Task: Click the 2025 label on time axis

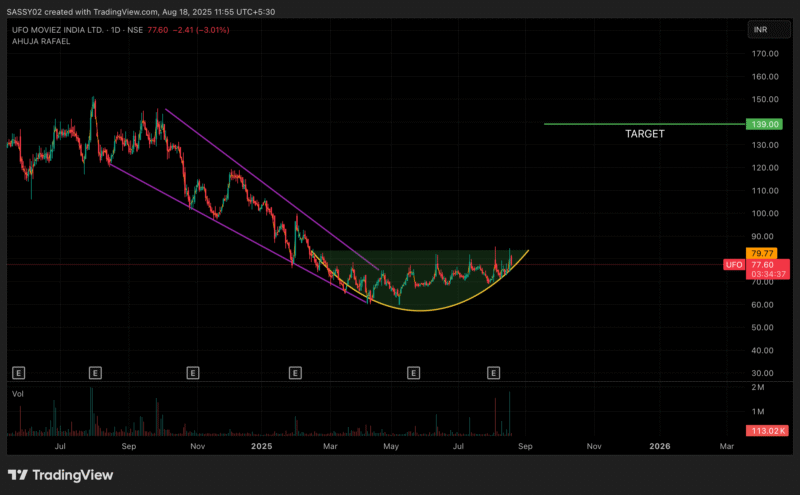Action: [x=262, y=446]
